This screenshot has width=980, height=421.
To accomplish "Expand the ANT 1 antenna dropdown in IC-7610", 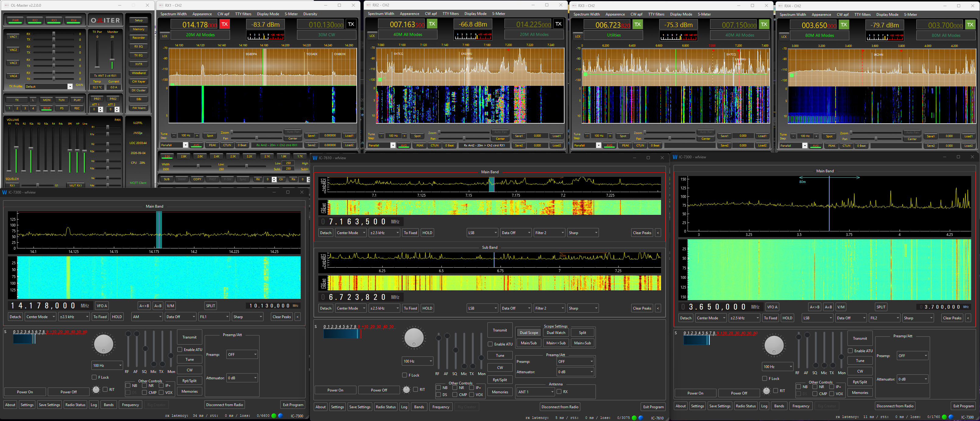I will click(x=535, y=392).
